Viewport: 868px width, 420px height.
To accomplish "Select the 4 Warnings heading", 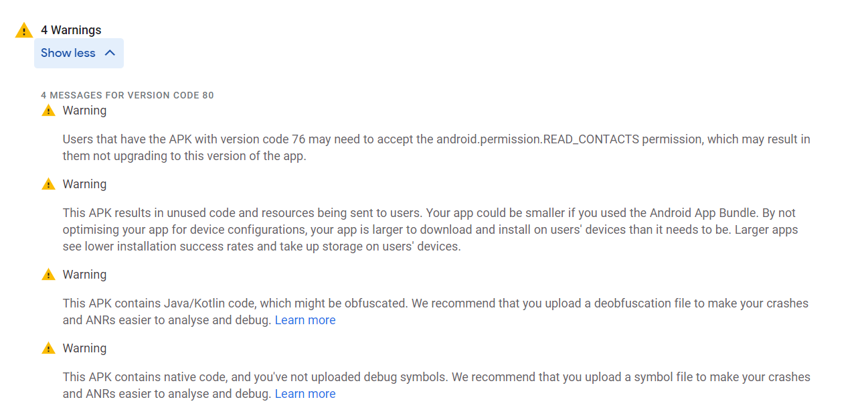I will point(71,30).
